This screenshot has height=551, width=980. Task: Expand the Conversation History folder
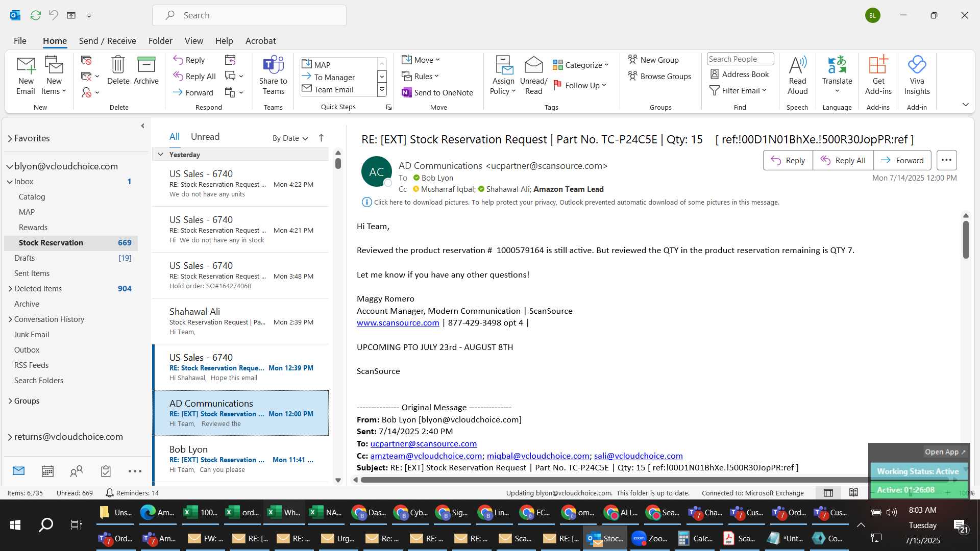[10, 319]
